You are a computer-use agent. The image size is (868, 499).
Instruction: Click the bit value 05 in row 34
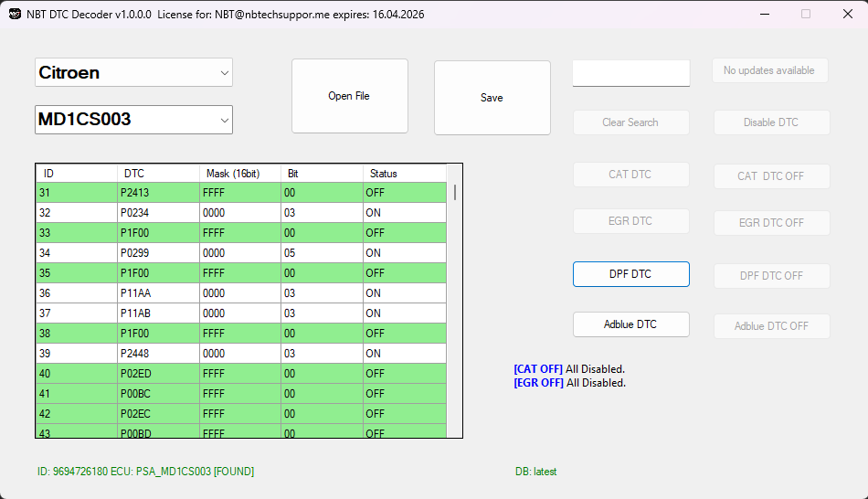pos(323,253)
